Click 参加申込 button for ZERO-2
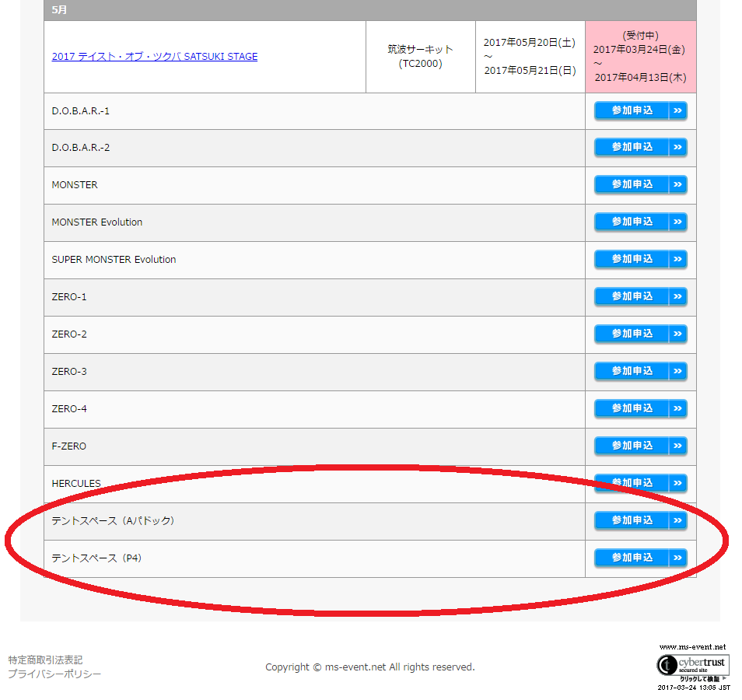The image size is (742, 700). 640,334
